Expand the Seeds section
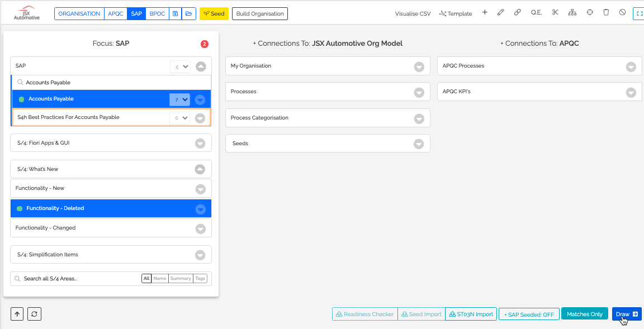 coord(419,144)
